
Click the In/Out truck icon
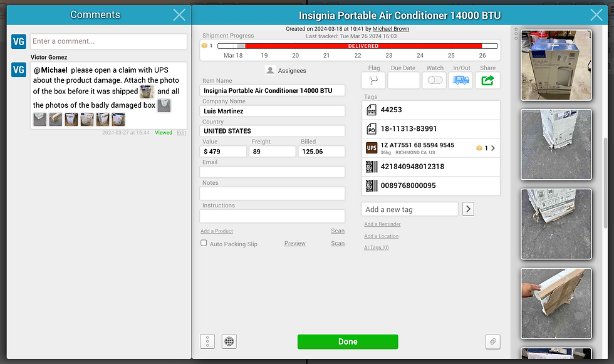pyautogui.click(x=461, y=81)
